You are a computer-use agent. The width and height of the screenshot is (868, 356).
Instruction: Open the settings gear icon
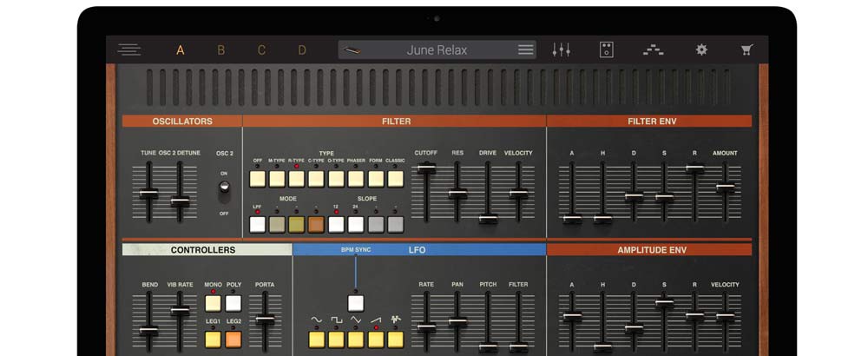(701, 49)
